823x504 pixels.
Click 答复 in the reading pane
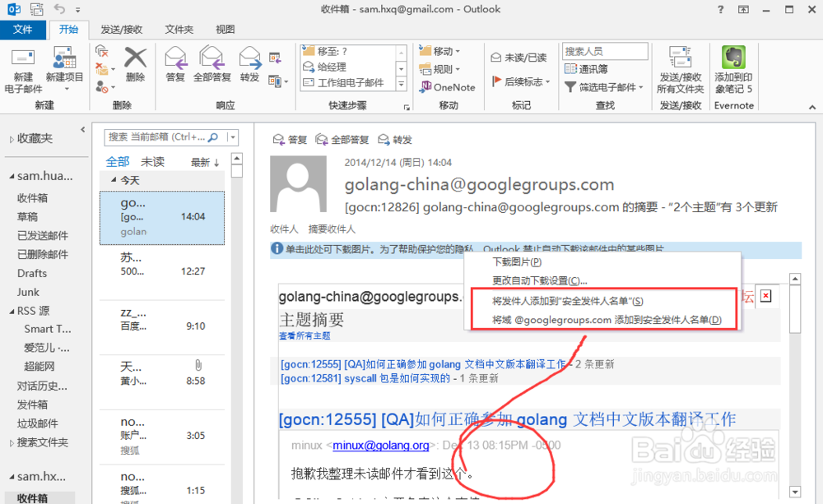click(x=290, y=140)
